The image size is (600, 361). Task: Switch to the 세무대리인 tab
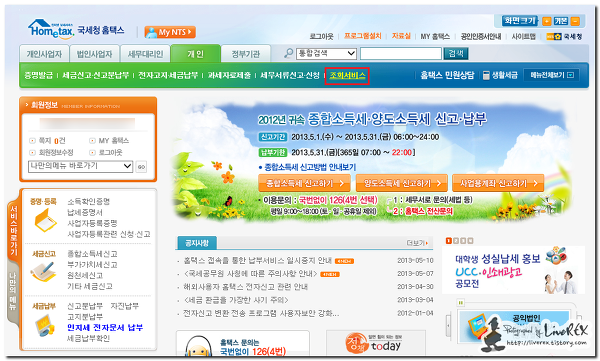(x=145, y=54)
